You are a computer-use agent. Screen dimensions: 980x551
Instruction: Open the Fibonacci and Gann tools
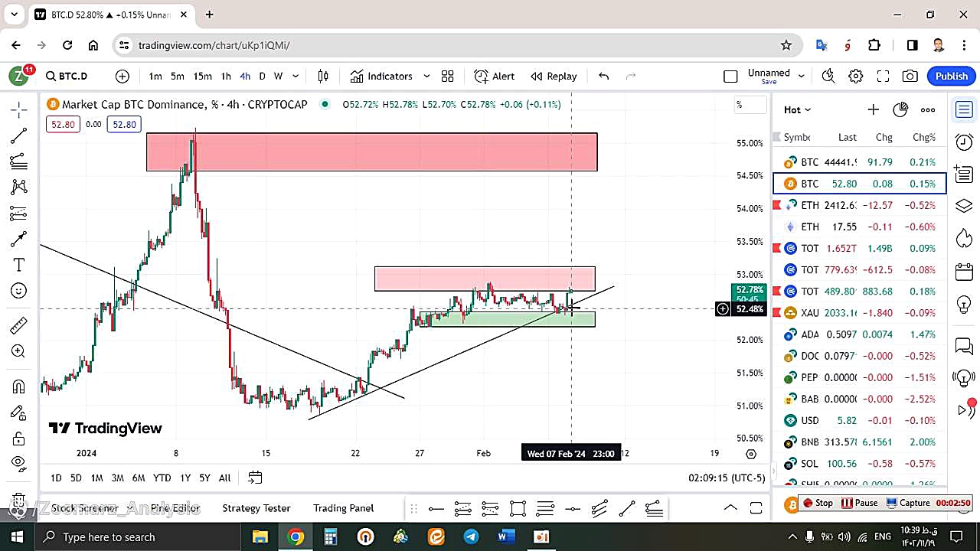point(19,161)
